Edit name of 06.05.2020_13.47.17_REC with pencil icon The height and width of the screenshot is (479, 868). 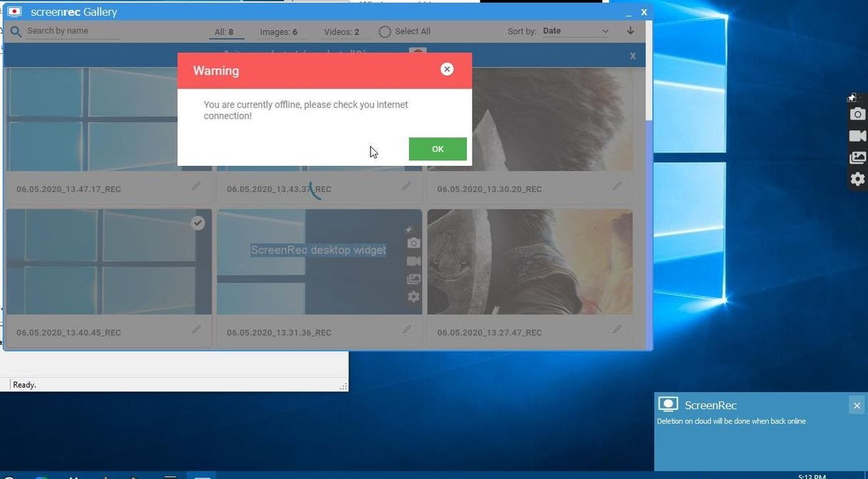click(196, 186)
